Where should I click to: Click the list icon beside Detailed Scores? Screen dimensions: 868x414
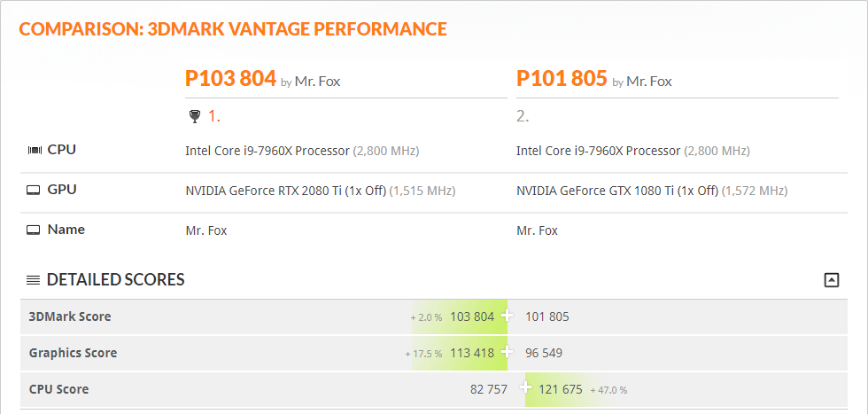tap(34, 280)
